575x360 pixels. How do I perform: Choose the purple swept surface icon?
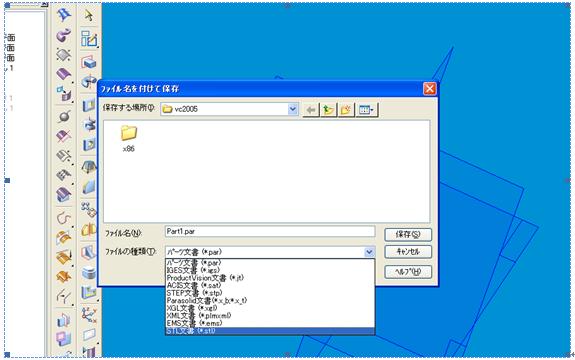point(63,36)
